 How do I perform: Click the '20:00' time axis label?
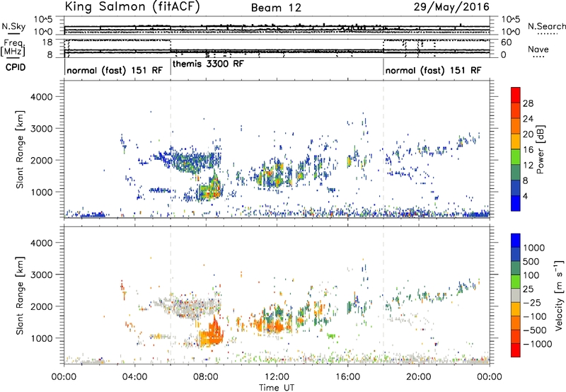(x=419, y=377)
